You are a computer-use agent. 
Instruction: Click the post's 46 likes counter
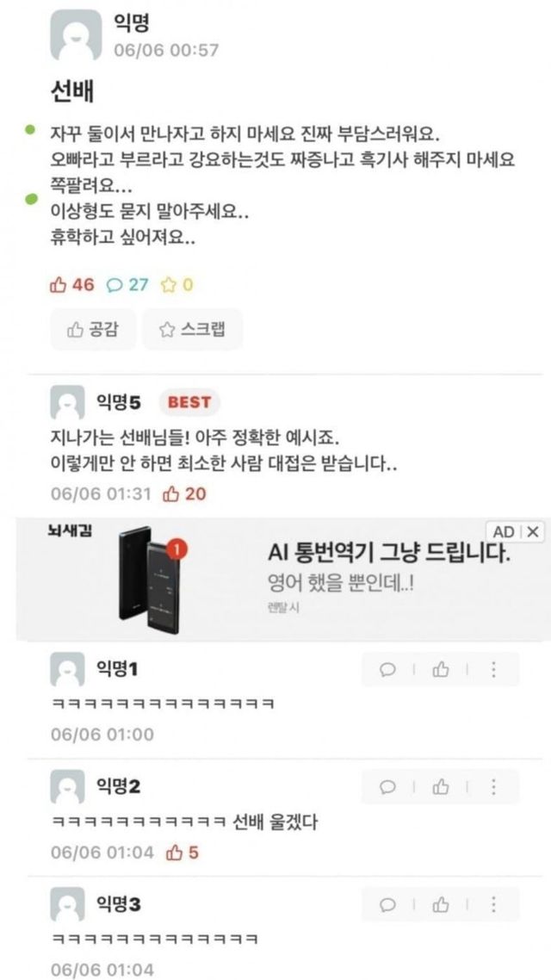71,285
